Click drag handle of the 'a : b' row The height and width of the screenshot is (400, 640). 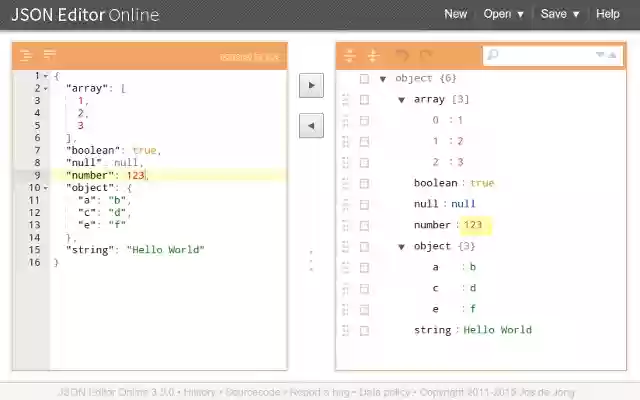346,267
